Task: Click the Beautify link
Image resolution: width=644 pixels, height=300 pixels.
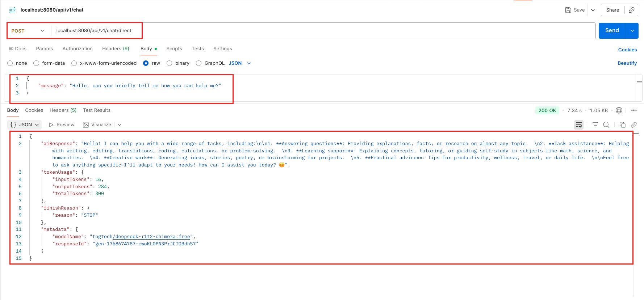Action: pos(627,63)
